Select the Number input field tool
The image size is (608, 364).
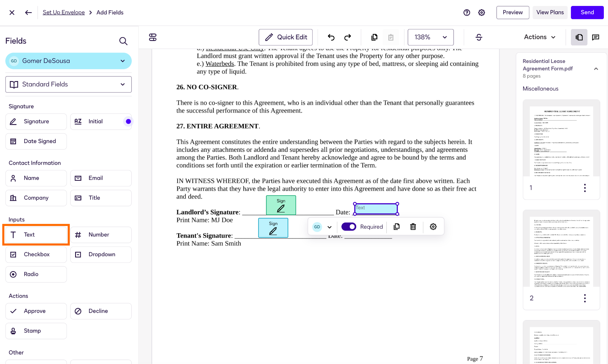101,235
